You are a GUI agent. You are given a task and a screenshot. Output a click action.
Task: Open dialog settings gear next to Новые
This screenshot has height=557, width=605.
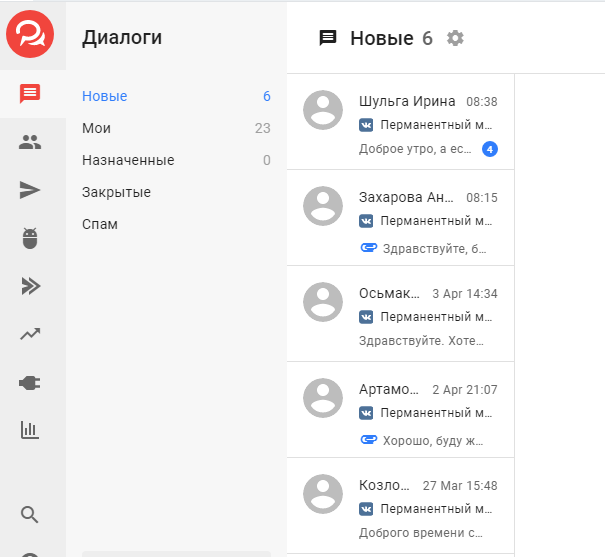pyautogui.click(x=455, y=38)
